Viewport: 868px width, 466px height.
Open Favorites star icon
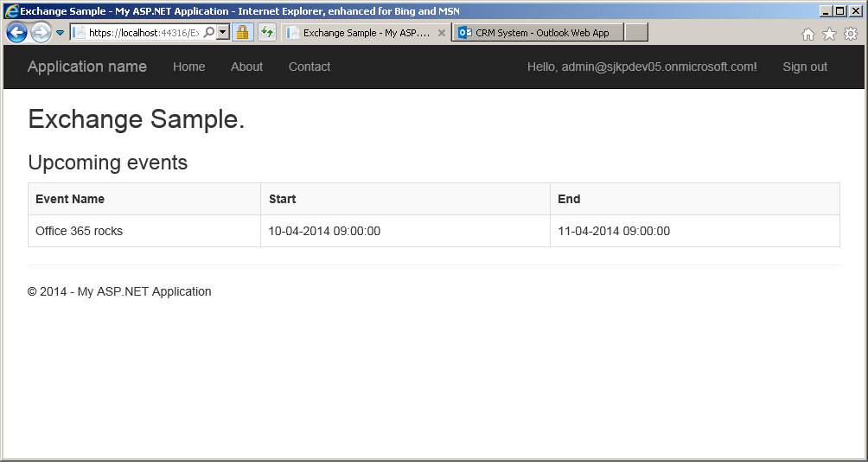pos(829,34)
